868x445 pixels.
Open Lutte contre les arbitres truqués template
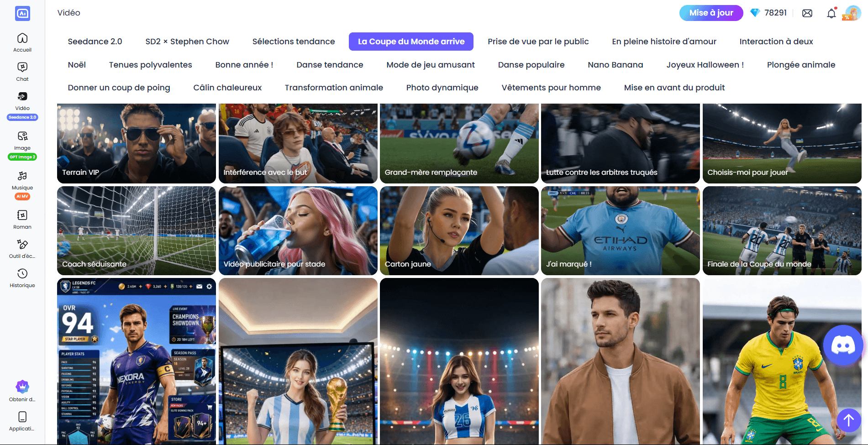(x=621, y=143)
